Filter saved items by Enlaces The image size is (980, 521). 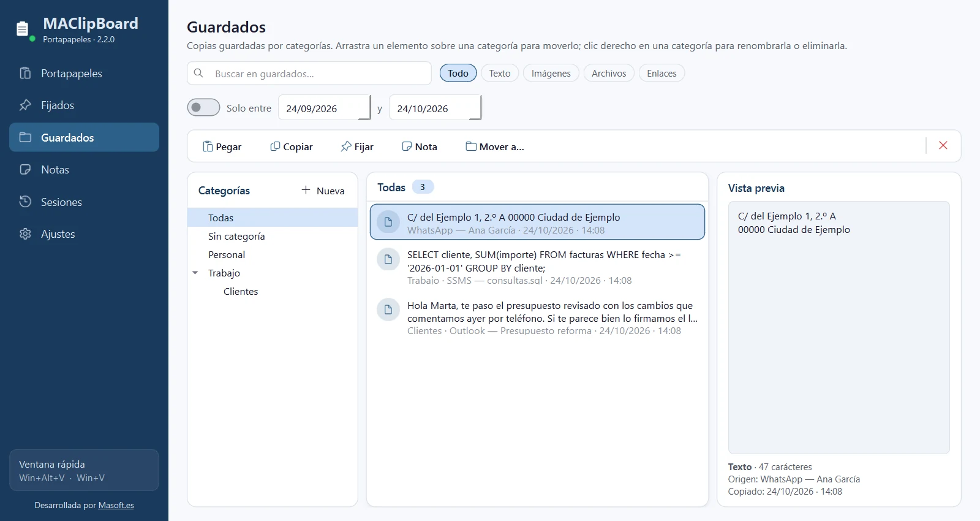[662, 74]
